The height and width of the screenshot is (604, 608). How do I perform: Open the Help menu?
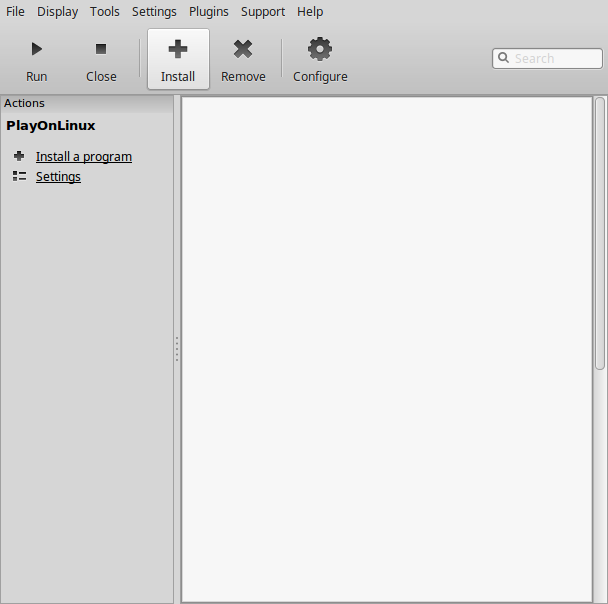coord(310,12)
